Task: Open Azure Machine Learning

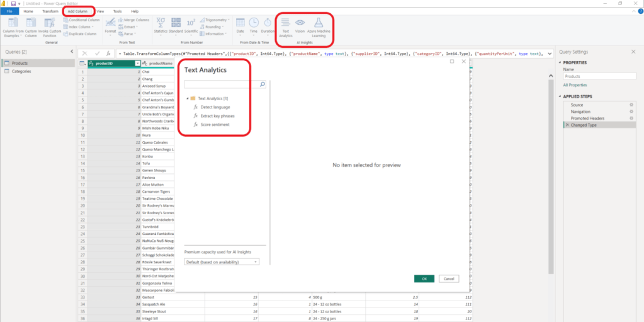Action: tap(319, 25)
